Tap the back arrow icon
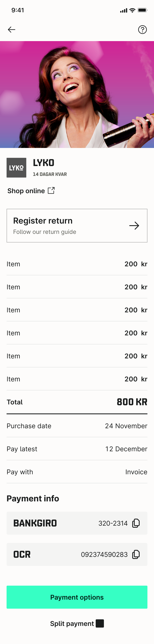154x644 pixels. (11, 30)
